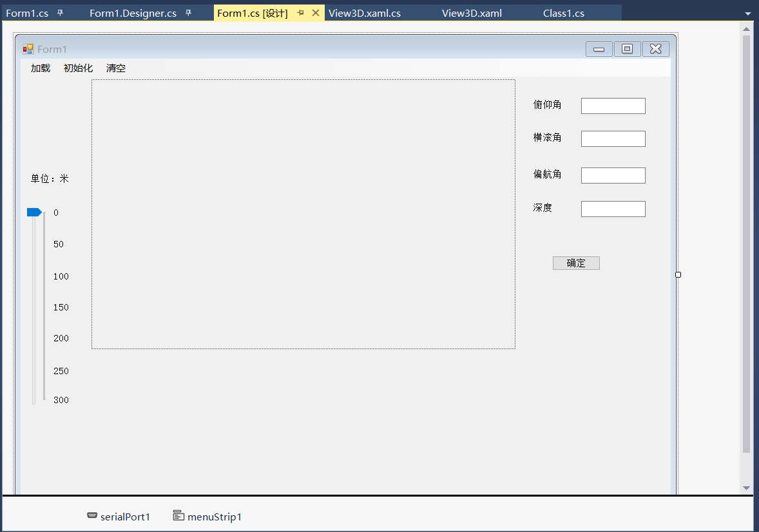Toggle pin on the Form1.cs [设计] tab
Image resolution: width=759 pixels, height=532 pixels.
[301, 13]
